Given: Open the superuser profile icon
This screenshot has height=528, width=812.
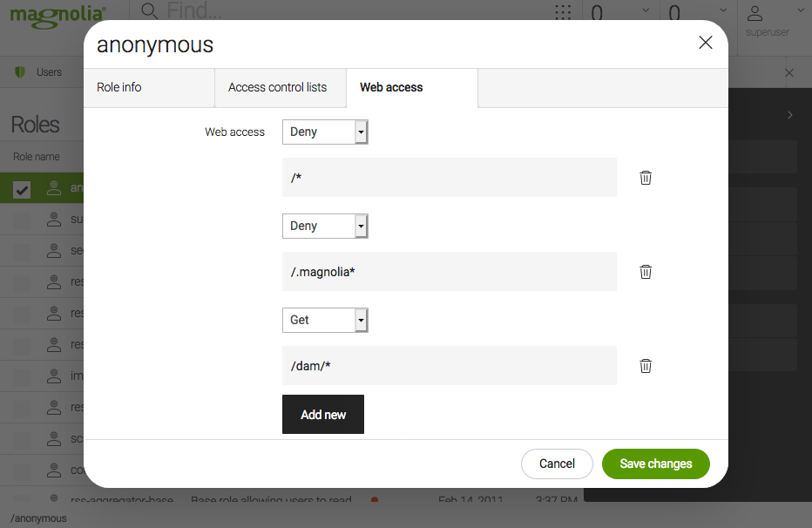Looking at the screenshot, I should point(755,13).
